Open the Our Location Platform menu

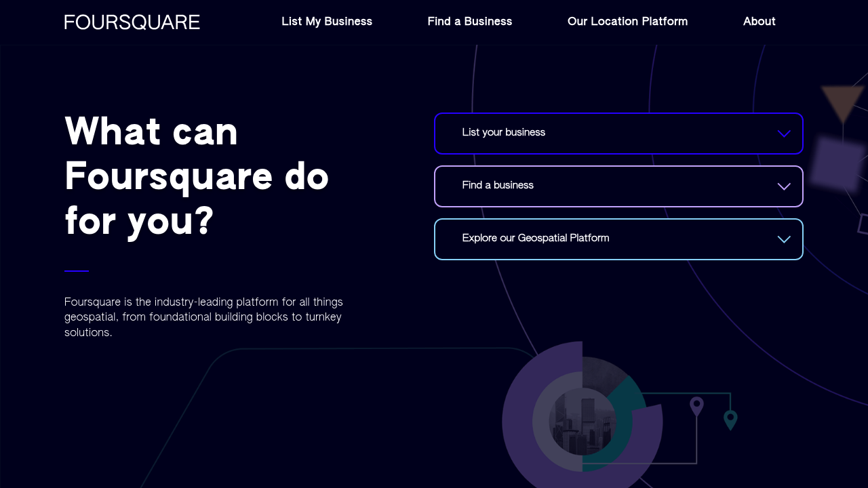pos(627,22)
